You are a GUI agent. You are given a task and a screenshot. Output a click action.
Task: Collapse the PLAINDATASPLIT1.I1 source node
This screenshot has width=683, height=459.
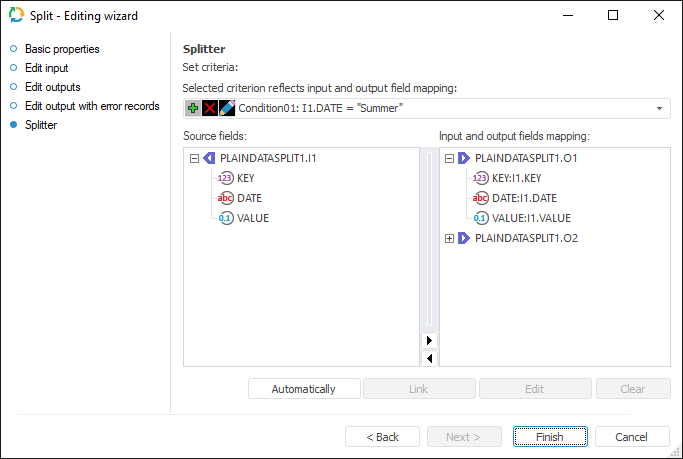click(x=194, y=158)
